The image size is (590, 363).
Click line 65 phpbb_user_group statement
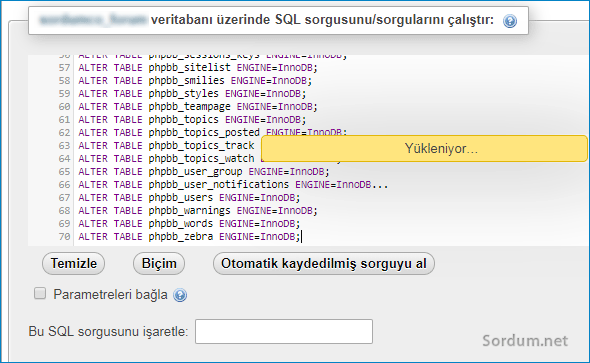click(204, 172)
